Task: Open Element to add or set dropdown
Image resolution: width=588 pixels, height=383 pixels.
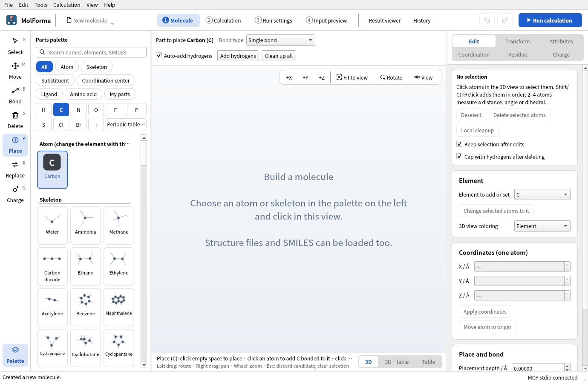Action: (542, 194)
